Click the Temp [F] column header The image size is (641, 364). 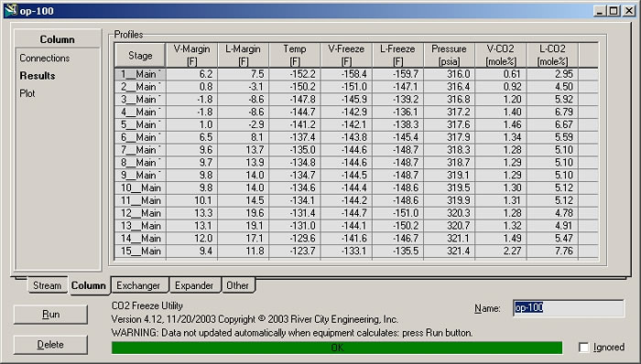coord(295,55)
